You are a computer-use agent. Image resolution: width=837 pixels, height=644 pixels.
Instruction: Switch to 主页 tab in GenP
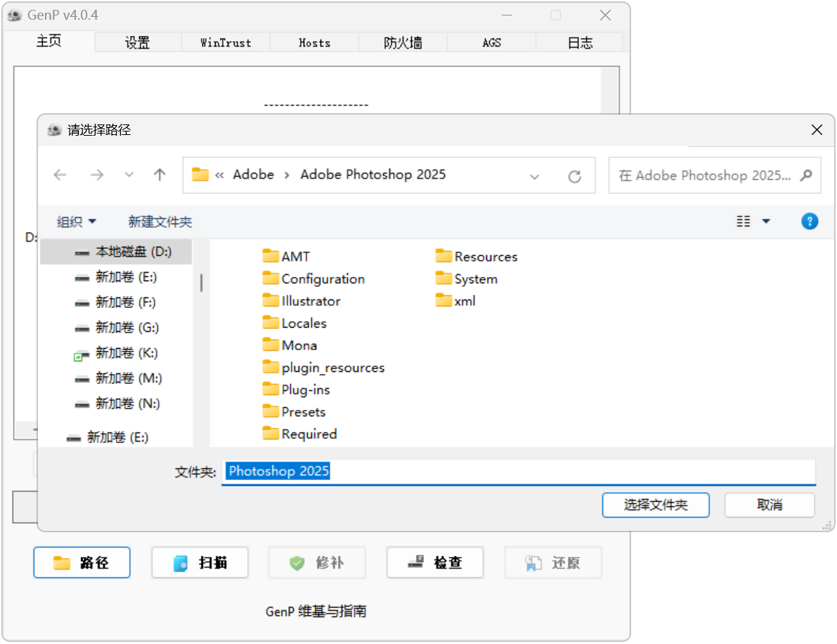[x=48, y=41]
